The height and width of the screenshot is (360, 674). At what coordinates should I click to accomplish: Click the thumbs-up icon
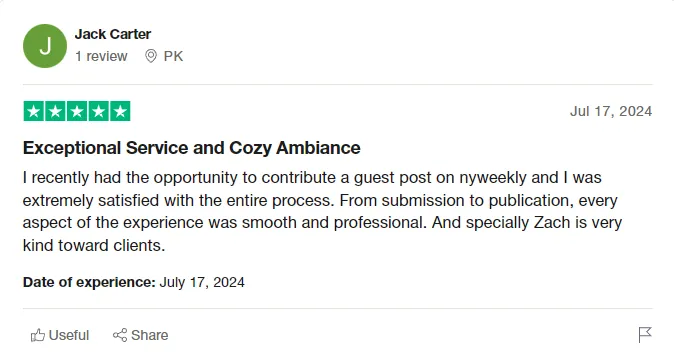pos(38,335)
